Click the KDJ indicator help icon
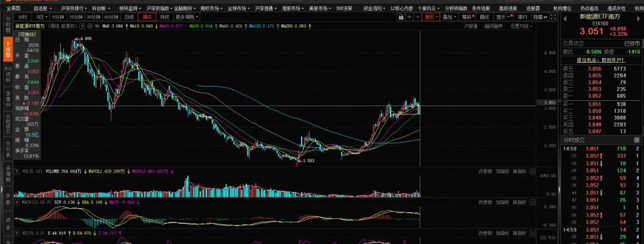Viewport: 644px width, 244px height. point(17,233)
